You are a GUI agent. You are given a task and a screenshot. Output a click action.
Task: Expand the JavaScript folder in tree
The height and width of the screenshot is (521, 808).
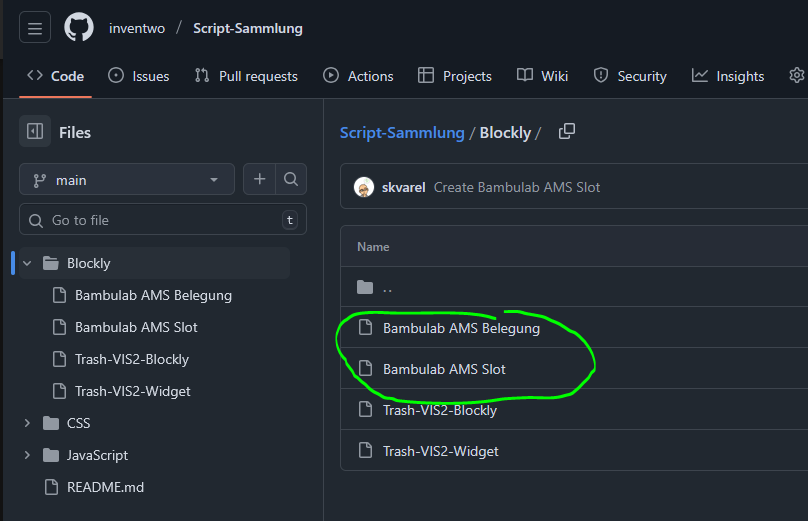27,455
